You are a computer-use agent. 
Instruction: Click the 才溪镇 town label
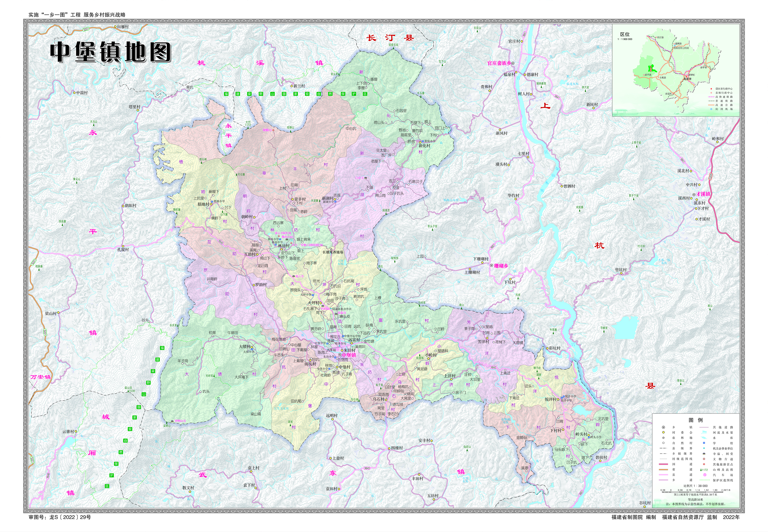pos(703,194)
